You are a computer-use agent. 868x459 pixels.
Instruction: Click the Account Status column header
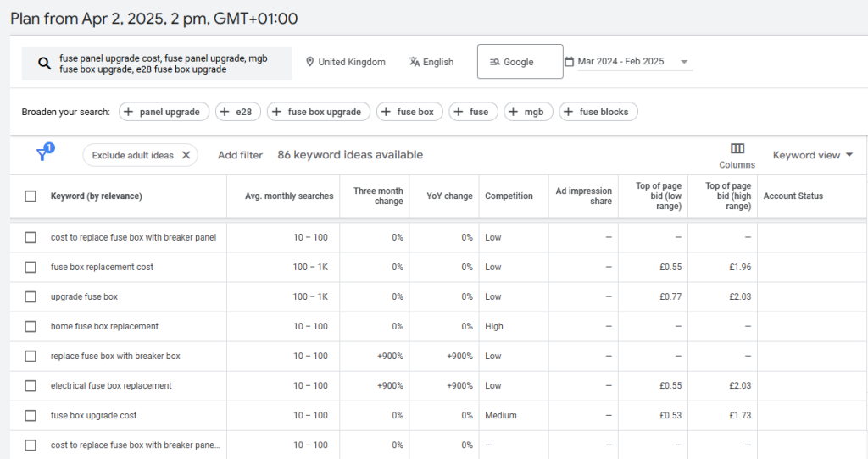793,196
